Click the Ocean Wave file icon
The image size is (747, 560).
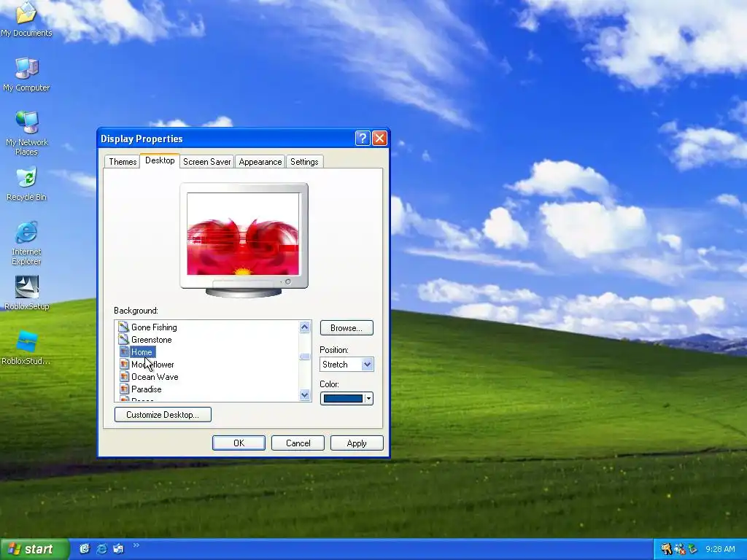124,376
